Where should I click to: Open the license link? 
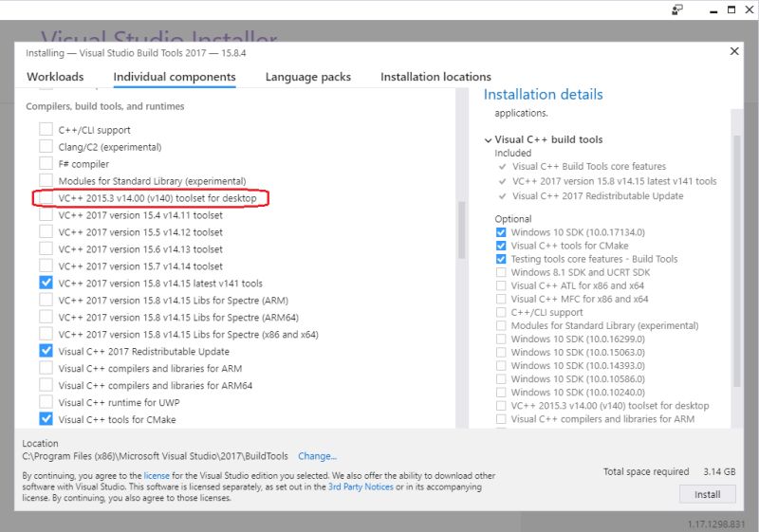pos(157,475)
